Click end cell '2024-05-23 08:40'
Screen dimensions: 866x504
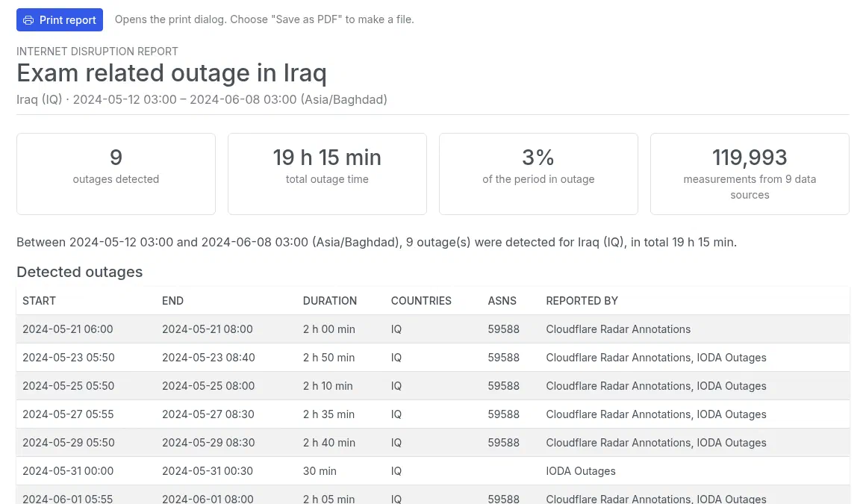click(x=208, y=358)
